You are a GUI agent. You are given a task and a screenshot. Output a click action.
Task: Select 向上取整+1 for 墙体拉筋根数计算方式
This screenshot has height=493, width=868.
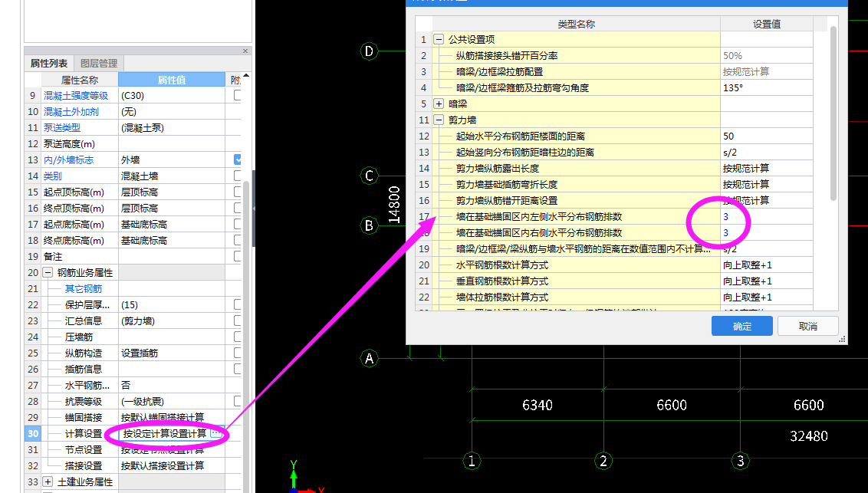pos(767,297)
